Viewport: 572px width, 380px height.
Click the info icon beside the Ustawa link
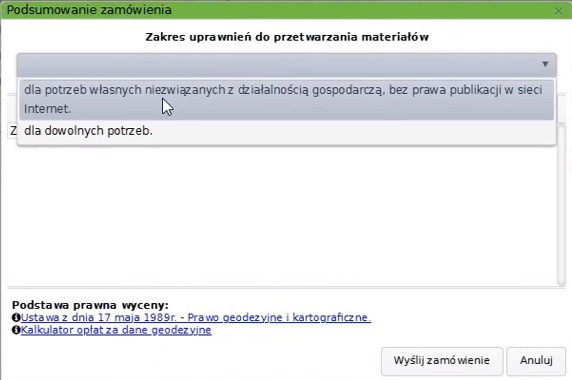[x=16, y=317]
